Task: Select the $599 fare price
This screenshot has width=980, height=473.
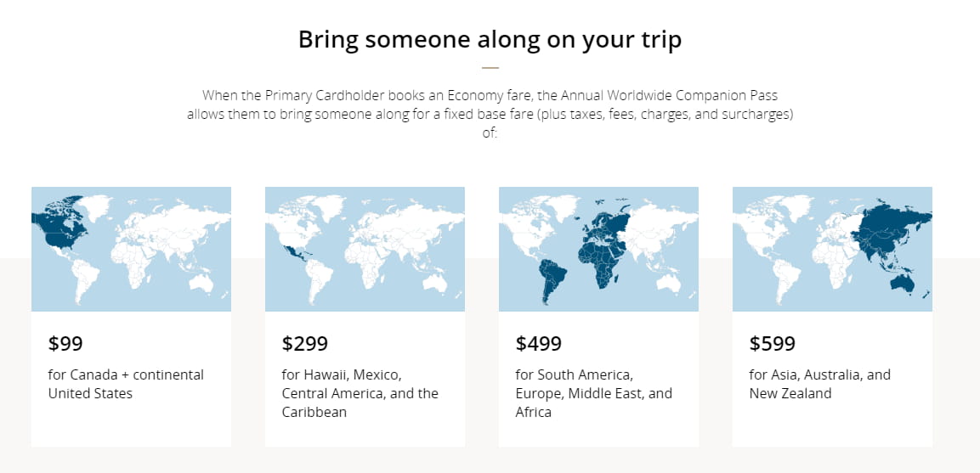Action: pos(772,344)
